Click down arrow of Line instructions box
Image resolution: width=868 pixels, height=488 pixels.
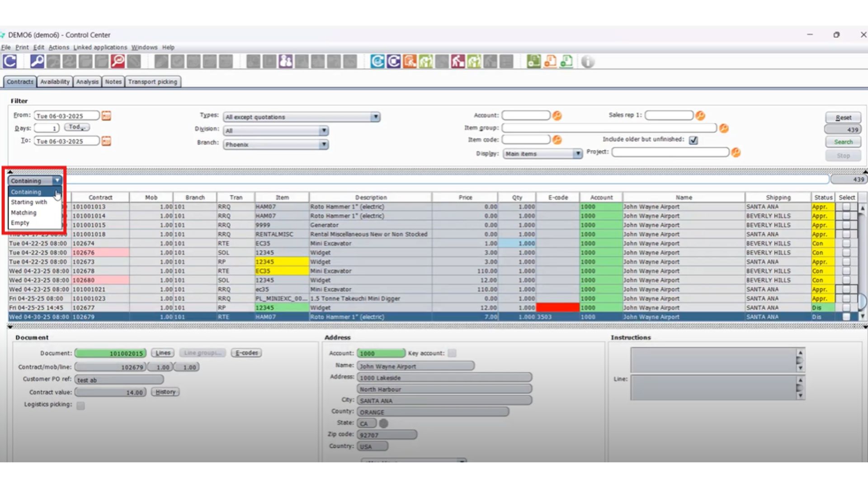click(x=800, y=395)
